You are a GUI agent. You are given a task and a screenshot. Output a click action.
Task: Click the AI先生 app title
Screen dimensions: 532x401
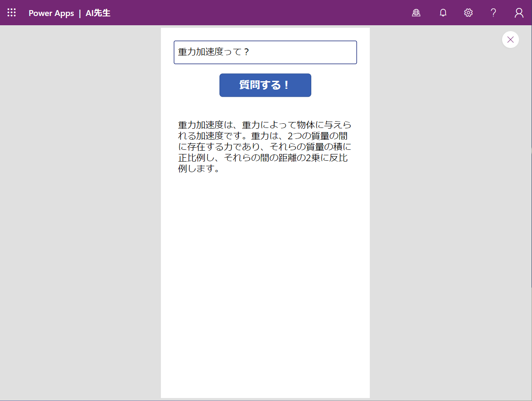[98, 13]
